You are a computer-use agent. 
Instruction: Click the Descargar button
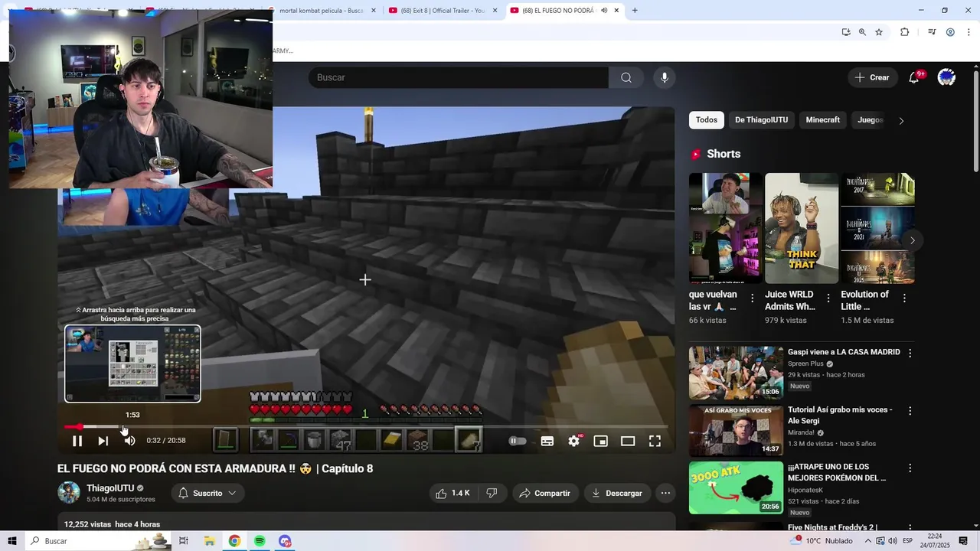click(x=617, y=494)
